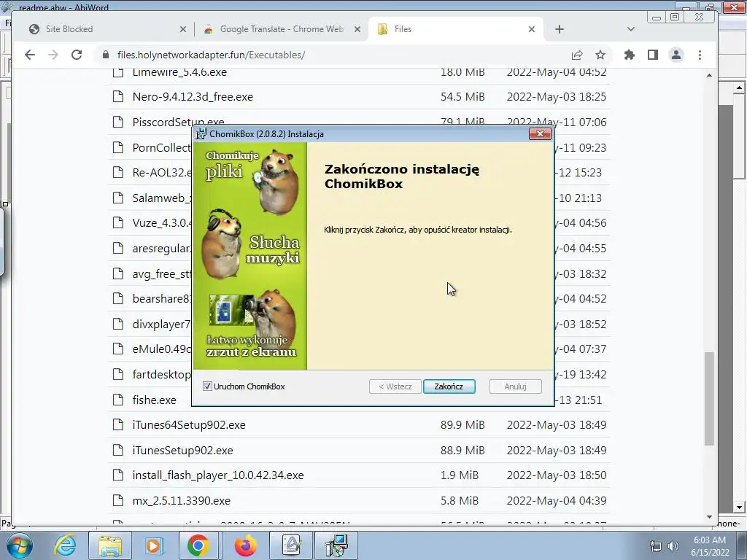Image resolution: width=747 pixels, height=560 pixels.
Task: Switch to the Google Translate tab
Action: [281, 29]
